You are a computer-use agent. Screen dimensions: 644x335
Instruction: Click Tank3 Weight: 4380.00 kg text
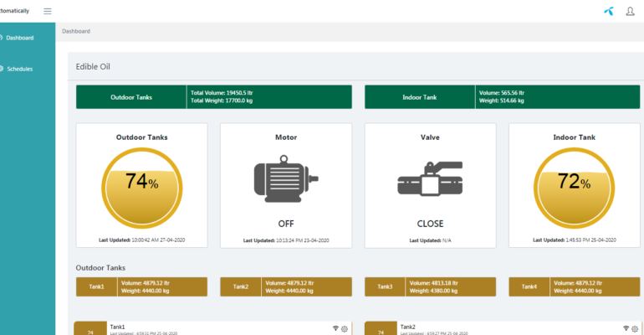coord(433,291)
